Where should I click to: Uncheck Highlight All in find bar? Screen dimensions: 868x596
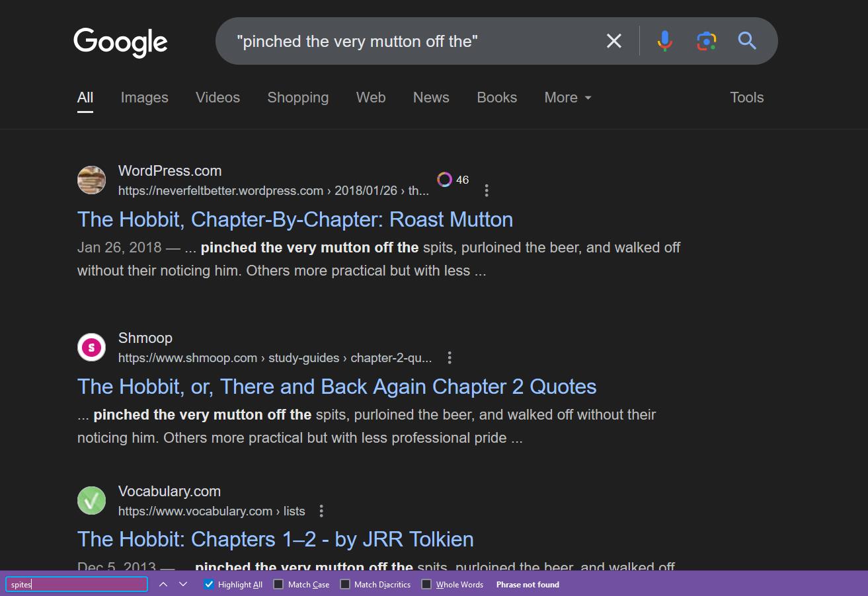point(209,584)
